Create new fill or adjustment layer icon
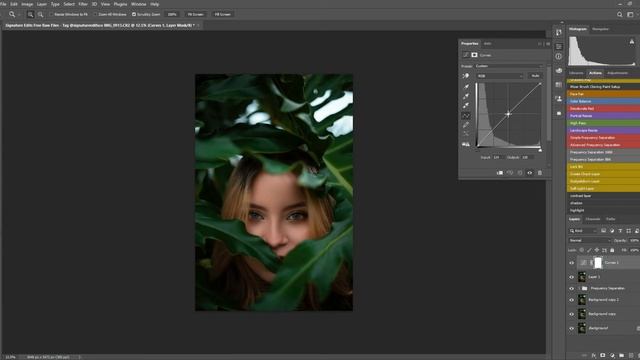Screen dimensions: 640x360 pyautogui.click(x=612, y=356)
